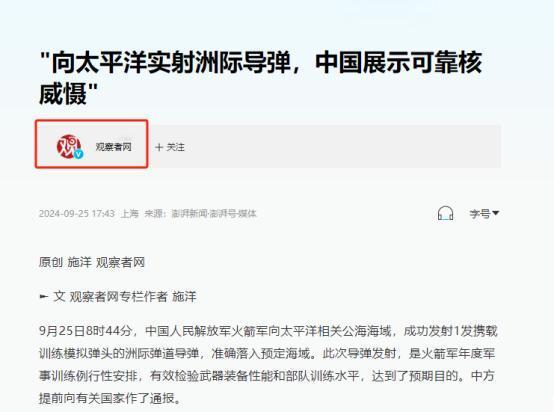The height and width of the screenshot is (412, 554).
Task: Open the red 观察者网 avatar logo
Action: point(69,146)
